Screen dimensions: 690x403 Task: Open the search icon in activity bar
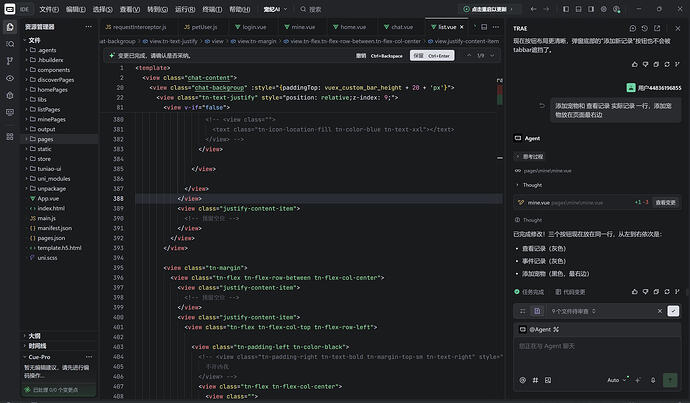click(10, 44)
